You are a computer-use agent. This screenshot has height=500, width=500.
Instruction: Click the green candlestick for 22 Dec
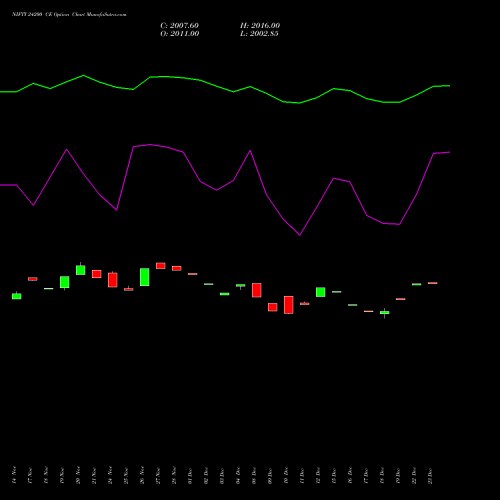pyautogui.click(x=417, y=284)
